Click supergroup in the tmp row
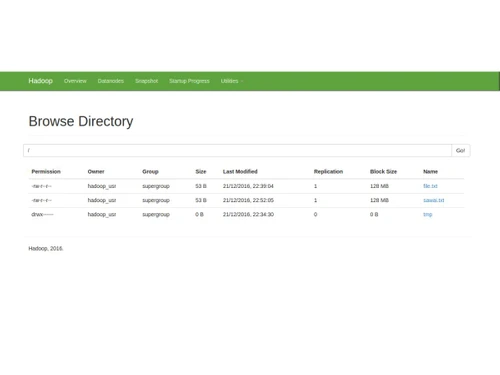This screenshot has height=375, width=500. [x=156, y=214]
